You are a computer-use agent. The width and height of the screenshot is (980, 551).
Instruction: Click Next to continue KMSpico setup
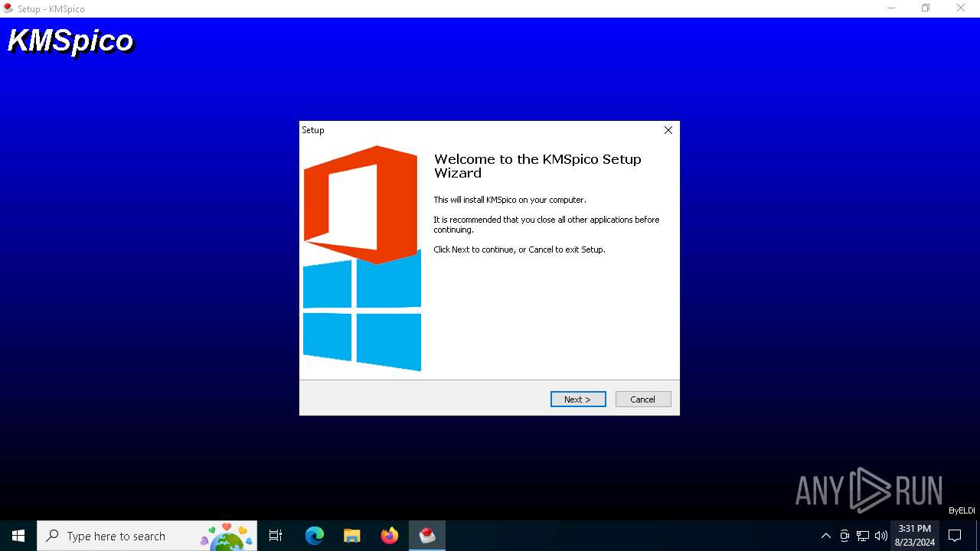pyautogui.click(x=578, y=399)
